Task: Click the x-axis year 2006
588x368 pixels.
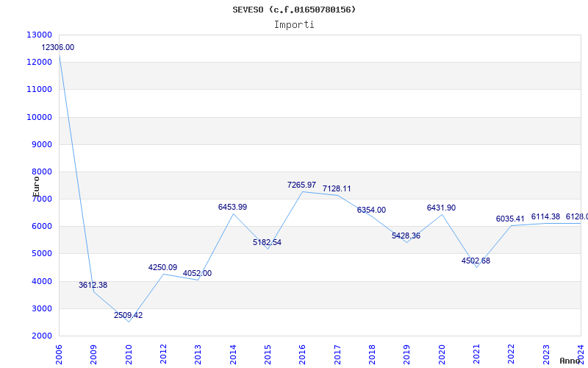Action: pos(59,354)
